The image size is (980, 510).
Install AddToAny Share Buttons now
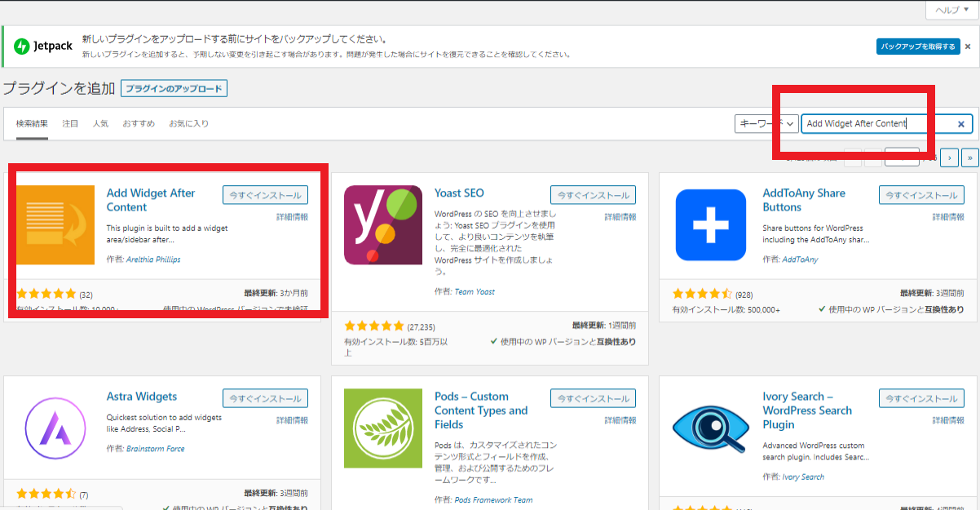(x=920, y=195)
